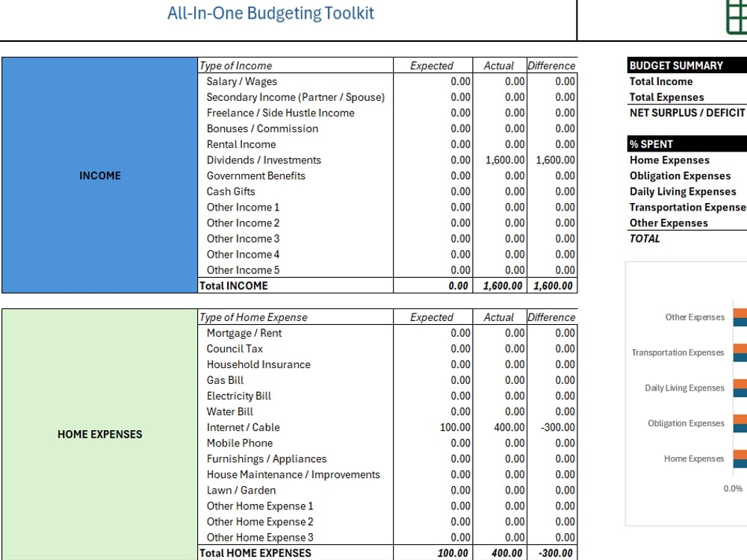Click the Gas Bill label
747x560 pixels.
pyautogui.click(x=225, y=380)
